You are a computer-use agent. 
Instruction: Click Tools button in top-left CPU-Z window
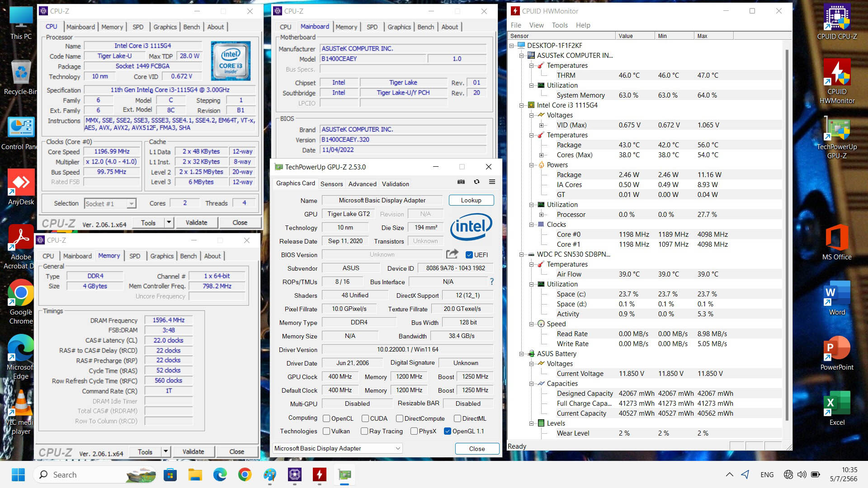pos(148,222)
